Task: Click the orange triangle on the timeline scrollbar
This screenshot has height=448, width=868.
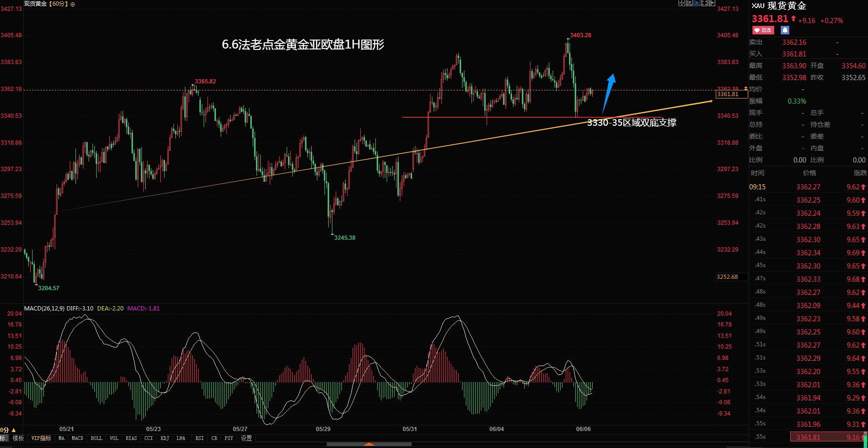Action: pos(369,444)
